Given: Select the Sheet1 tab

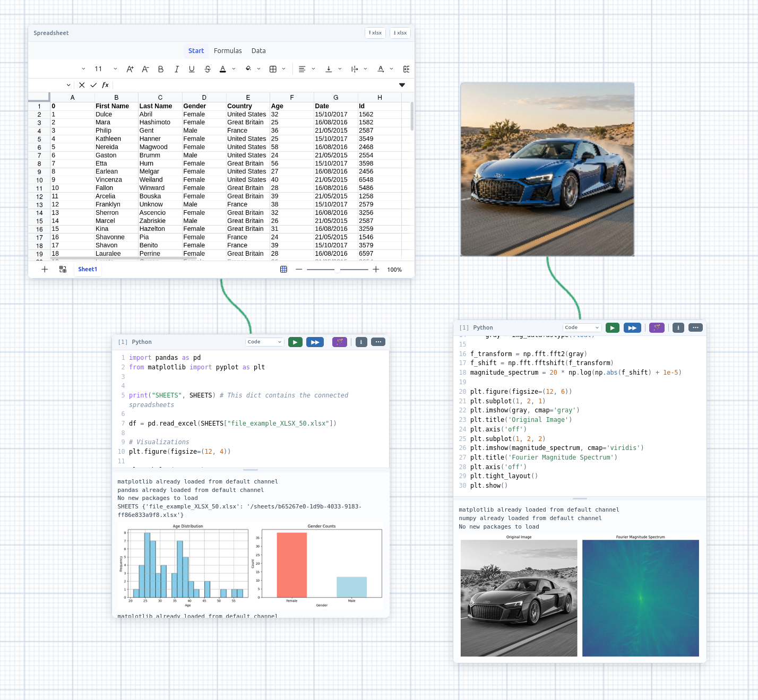Looking at the screenshot, I should [x=88, y=270].
